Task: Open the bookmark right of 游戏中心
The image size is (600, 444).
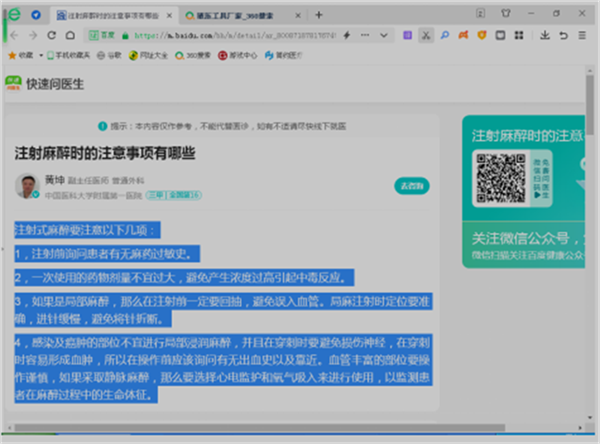Action: 284,56
